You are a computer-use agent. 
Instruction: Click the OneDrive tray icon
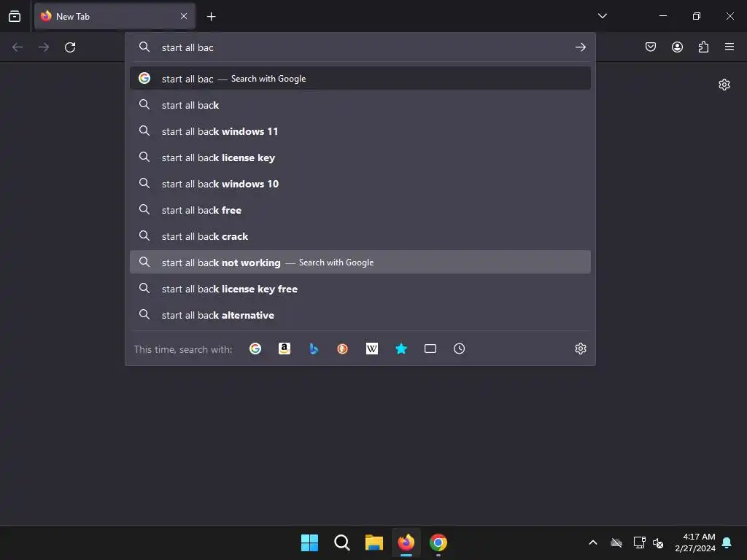616,542
